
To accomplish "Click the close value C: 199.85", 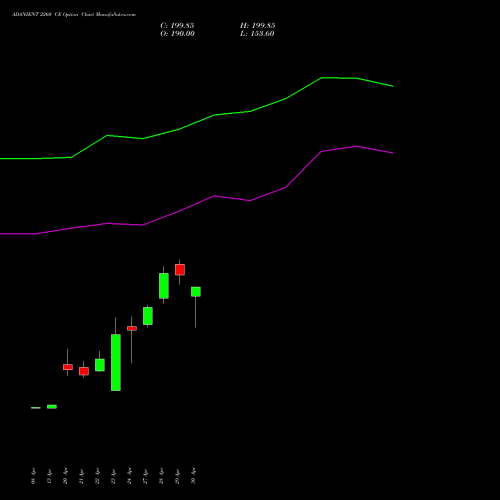I will tap(177, 26).
